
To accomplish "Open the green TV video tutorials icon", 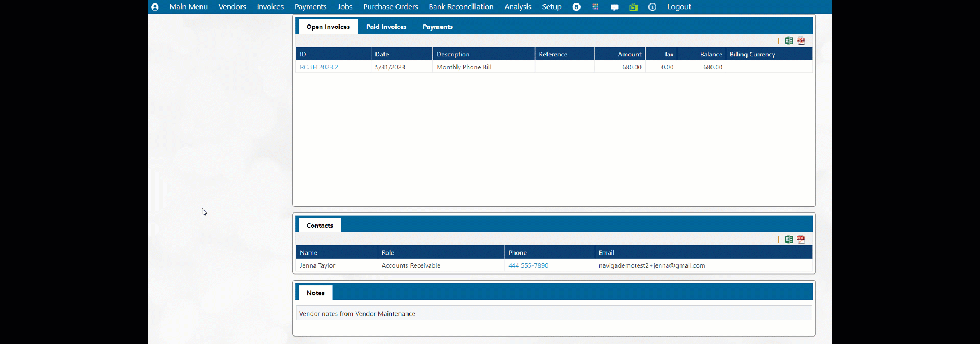I will (633, 7).
